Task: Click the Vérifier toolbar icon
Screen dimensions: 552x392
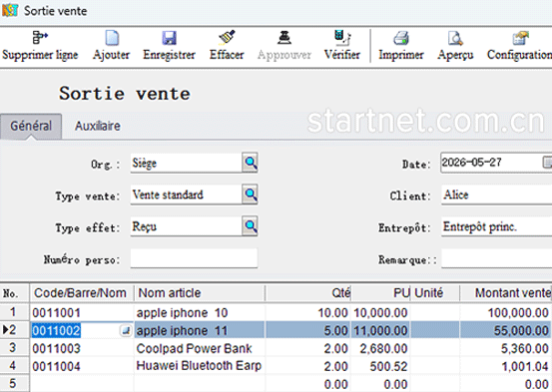Action: point(342,37)
